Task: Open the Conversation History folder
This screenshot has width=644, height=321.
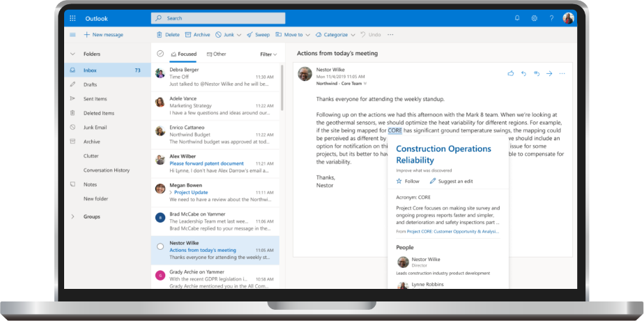Action: [107, 170]
